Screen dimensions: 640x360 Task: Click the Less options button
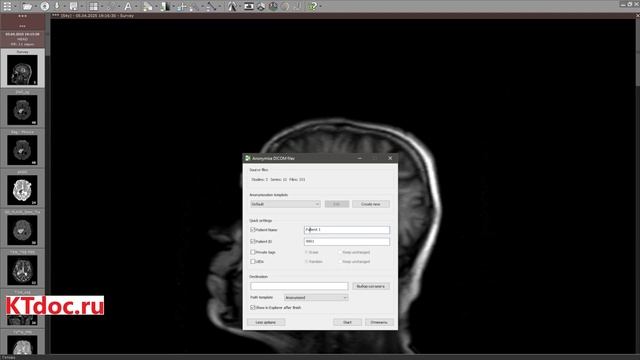pyautogui.click(x=266, y=322)
